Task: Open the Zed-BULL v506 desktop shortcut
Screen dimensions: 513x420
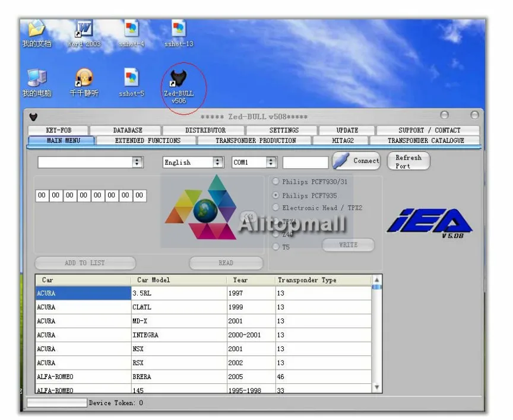Action: pyautogui.click(x=179, y=87)
